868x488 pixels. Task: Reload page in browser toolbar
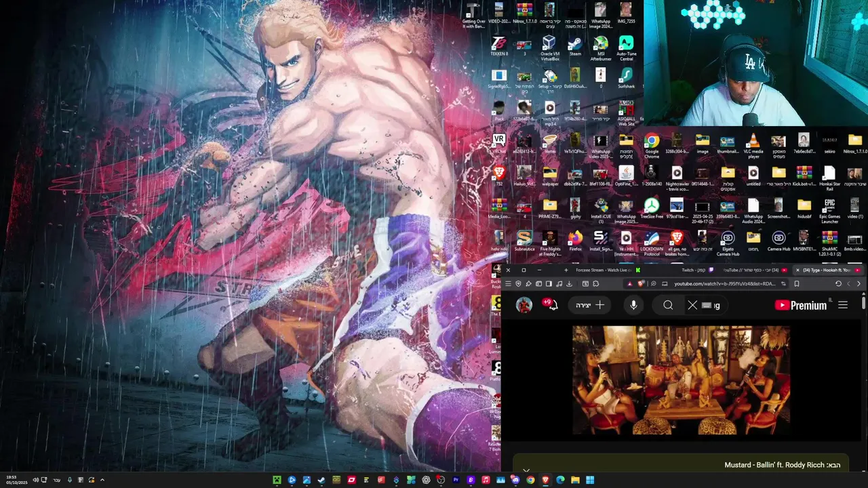pyautogui.click(x=838, y=284)
